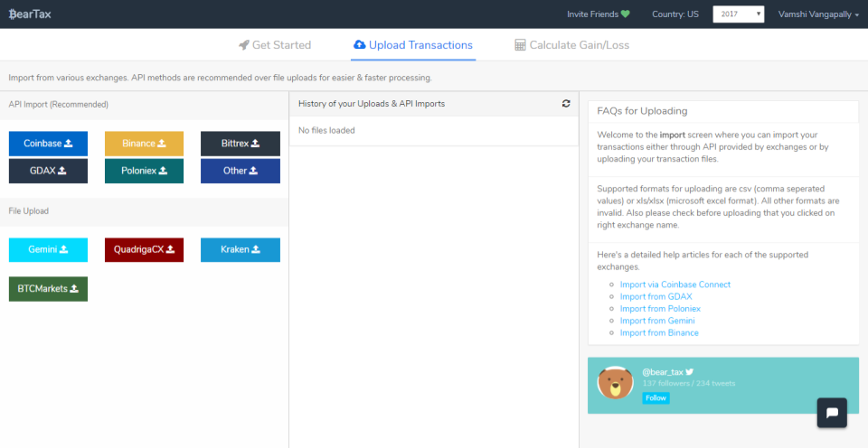Refresh the uploads history with the reload icon
868x448 pixels.
(566, 104)
